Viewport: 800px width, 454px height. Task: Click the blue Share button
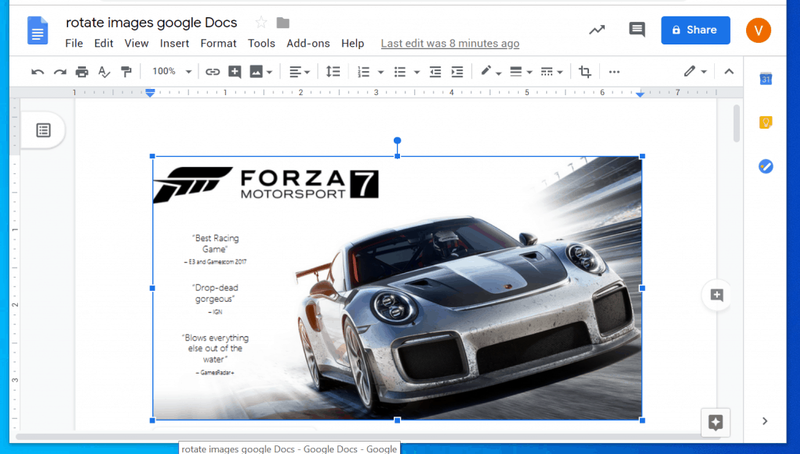[695, 30]
